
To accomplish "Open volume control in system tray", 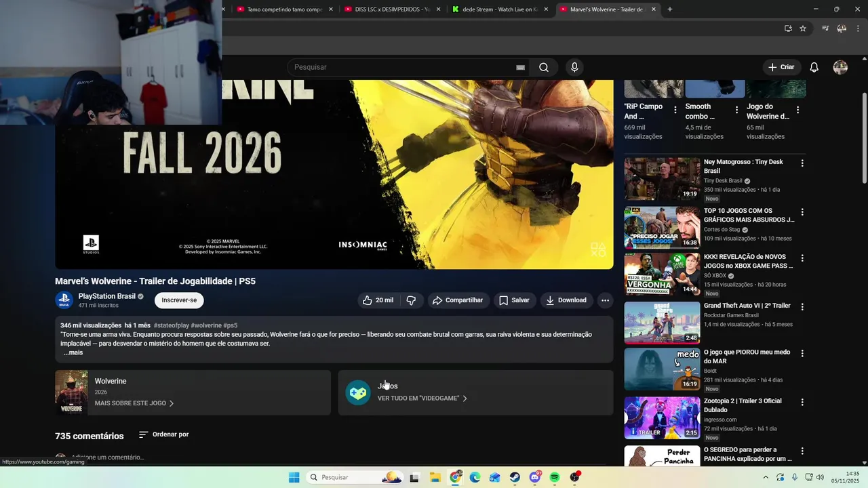I will 819,477.
